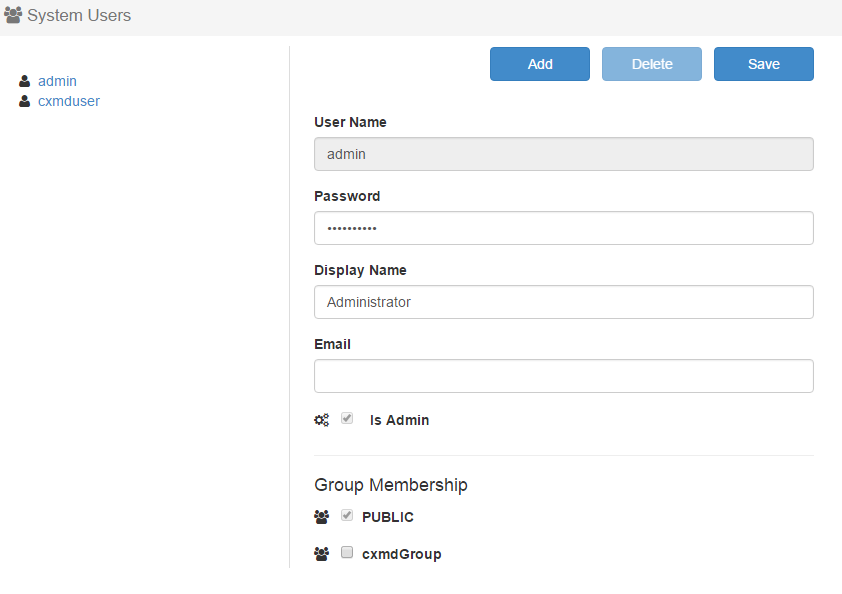The image size is (842, 594).
Task: Select the admin user in the list
Action: pyautogui.click(x=57, y=81)
